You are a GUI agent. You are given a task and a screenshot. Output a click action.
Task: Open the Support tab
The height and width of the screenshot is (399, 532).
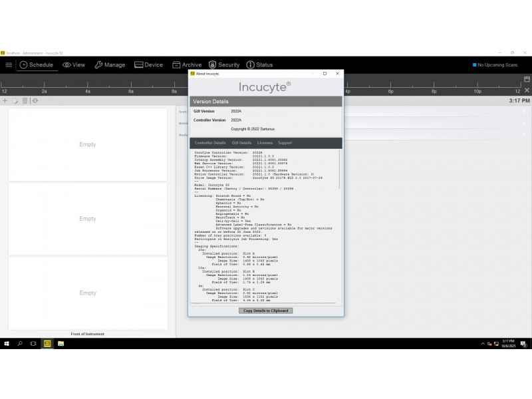tap(285, 143)
